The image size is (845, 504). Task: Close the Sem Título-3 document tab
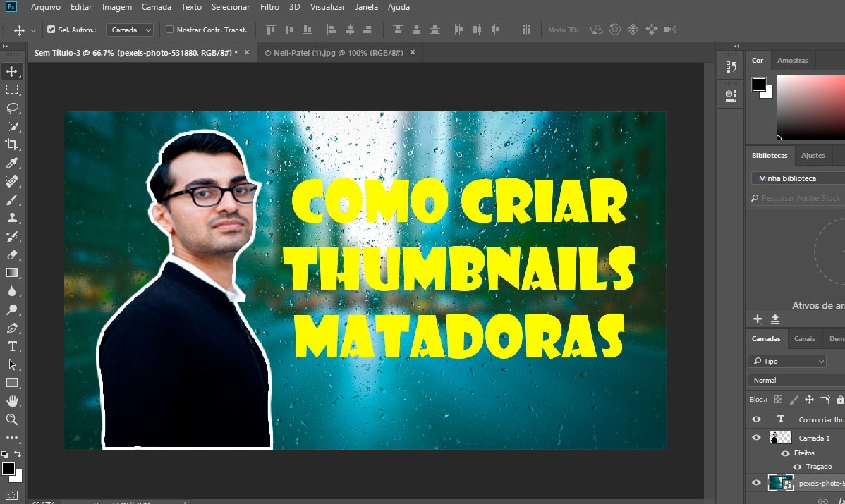point(247,52)
